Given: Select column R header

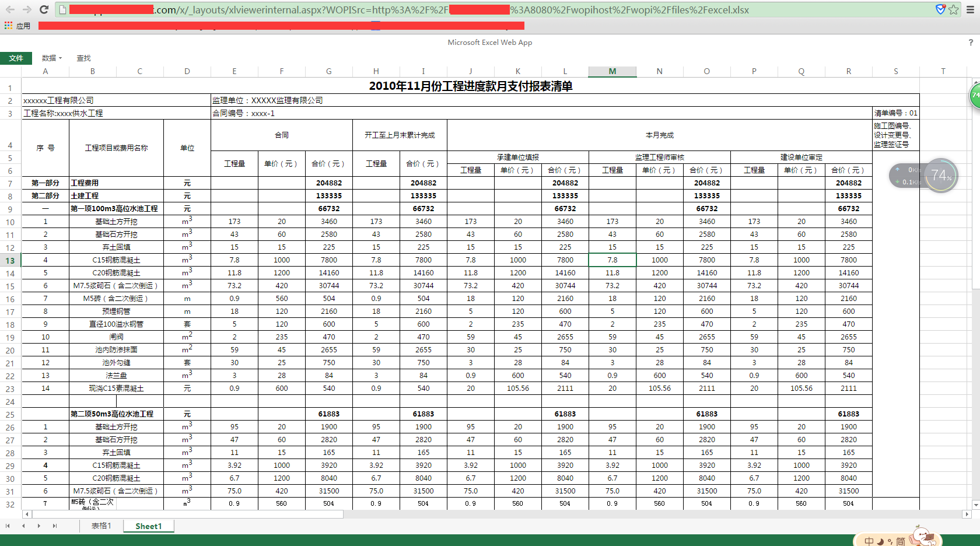Looking at the screenshot, I should click(x=849, y=71).
